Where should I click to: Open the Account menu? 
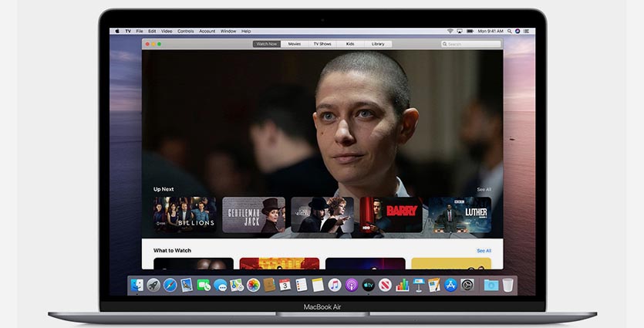207,31
